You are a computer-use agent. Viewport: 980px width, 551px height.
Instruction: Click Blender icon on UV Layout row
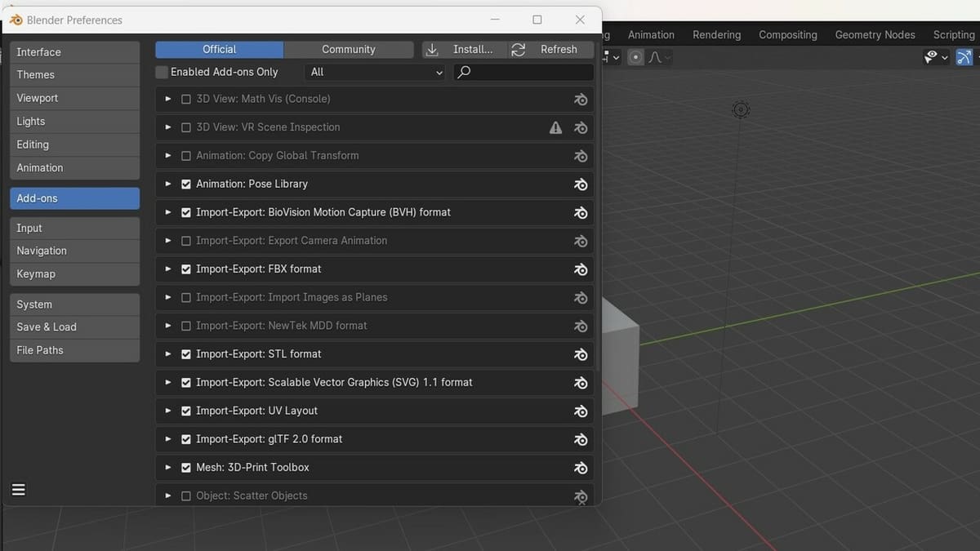tap(581, 411)
